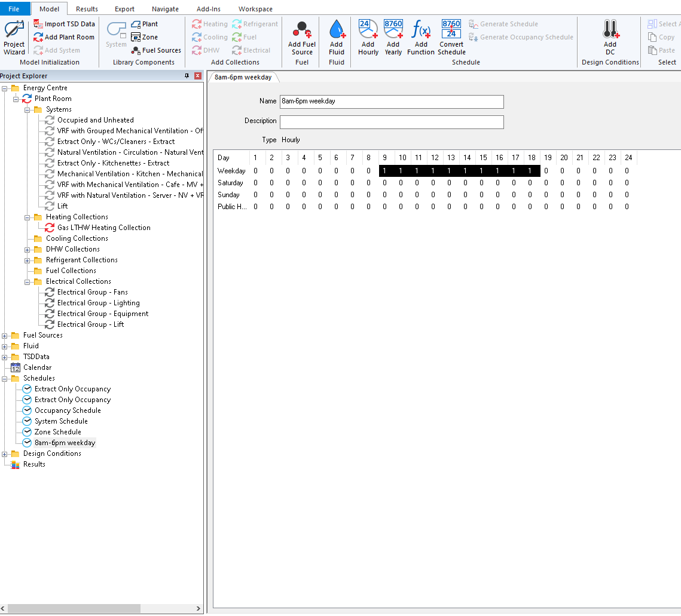Click the Paste icon in Select group
Image resolution: width=681 pixels, height=616 pixels.
(652, 50)
